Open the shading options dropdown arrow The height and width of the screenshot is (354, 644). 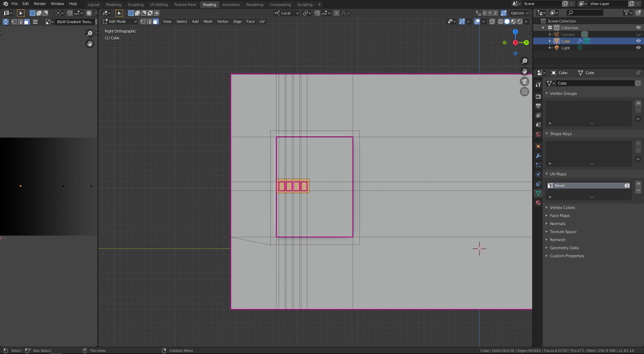click(x=526, y=21)
